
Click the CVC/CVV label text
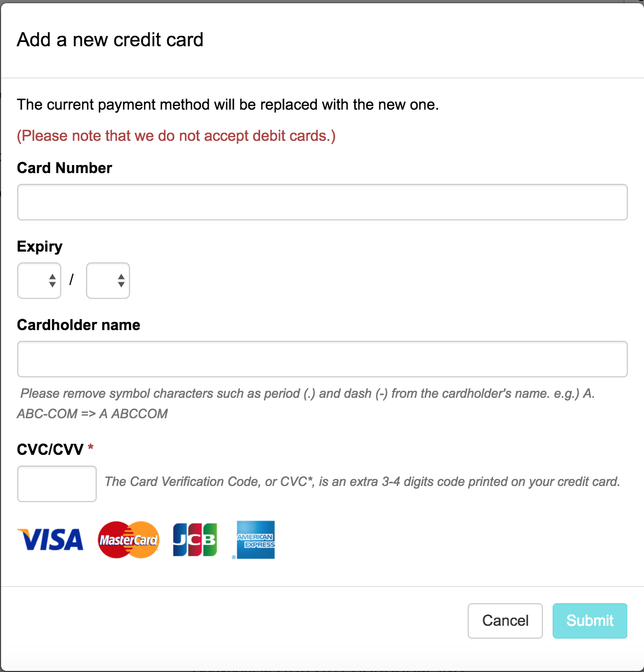(x=50, y=449)
